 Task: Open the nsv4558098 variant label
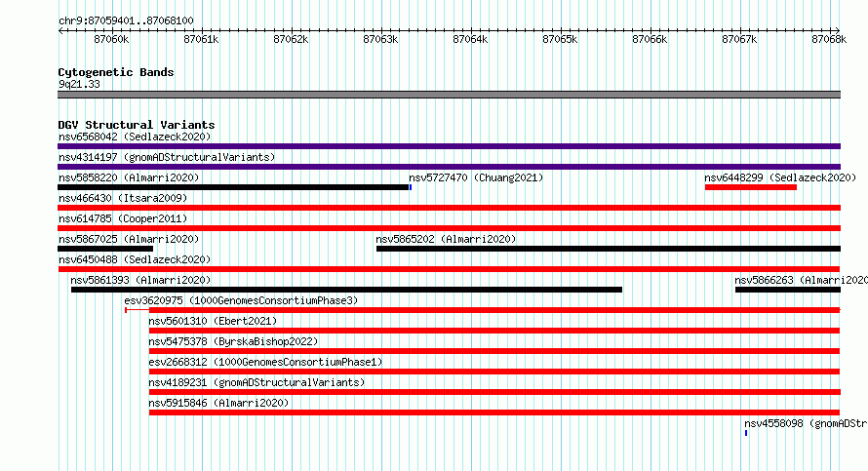[806, 423]
